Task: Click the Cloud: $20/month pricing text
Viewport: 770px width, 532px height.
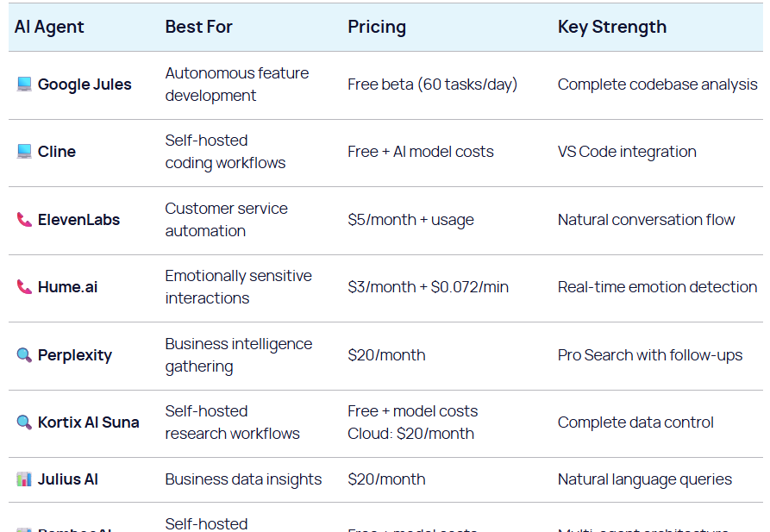Action: tap(410, 434)
